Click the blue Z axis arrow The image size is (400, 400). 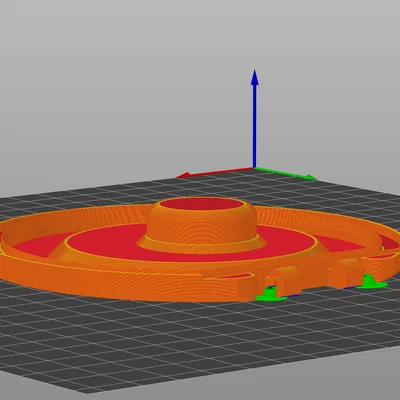[255, 118]
